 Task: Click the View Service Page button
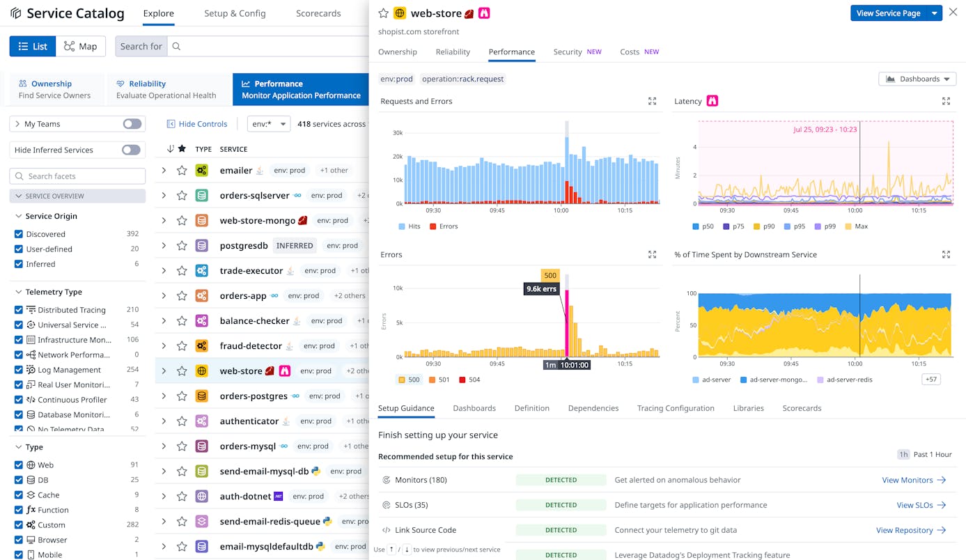(891, 13)
